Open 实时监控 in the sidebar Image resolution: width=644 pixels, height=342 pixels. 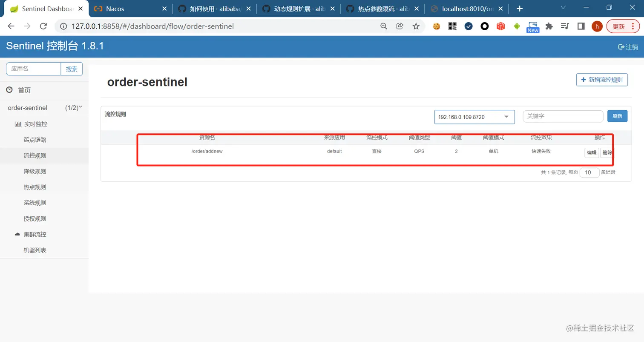35,124
